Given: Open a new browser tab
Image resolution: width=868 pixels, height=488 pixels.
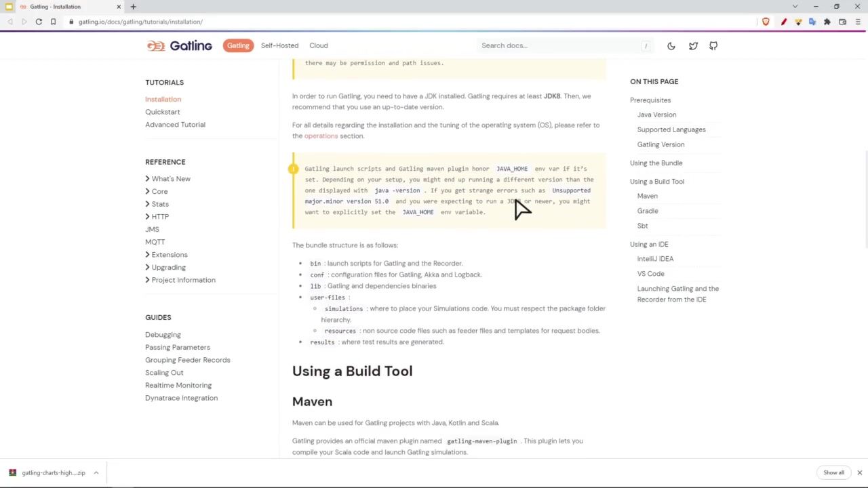Looking at the screenshot, I should pos(133,7).
